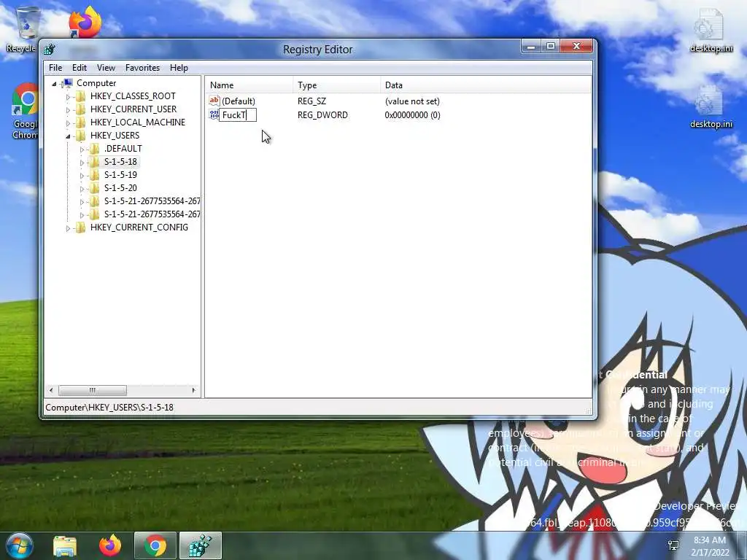The width and height of the screenshot is (747, 560).
Task: Expand the S-1-5-18 subkey
Action: (82, 163)
